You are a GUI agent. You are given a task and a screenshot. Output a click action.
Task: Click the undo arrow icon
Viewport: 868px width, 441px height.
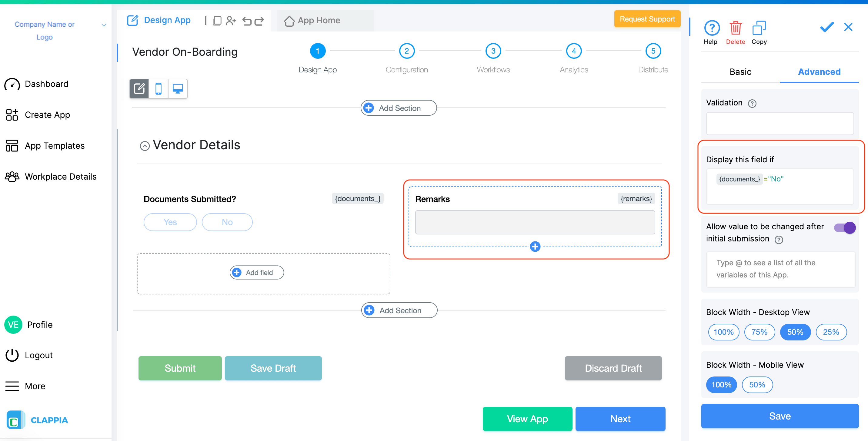pos(247,21)
